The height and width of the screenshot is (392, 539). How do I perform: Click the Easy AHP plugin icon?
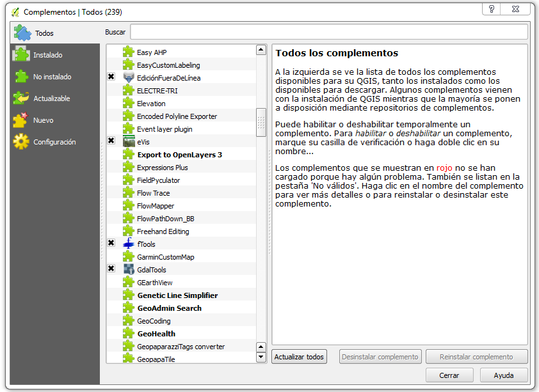pos(129,52)
